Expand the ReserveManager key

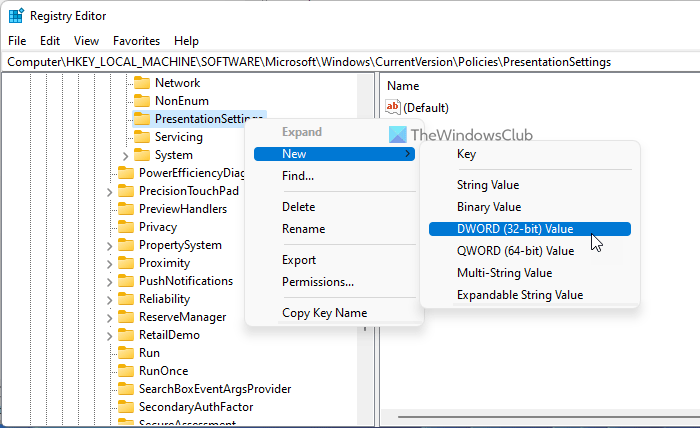(109, 318)
